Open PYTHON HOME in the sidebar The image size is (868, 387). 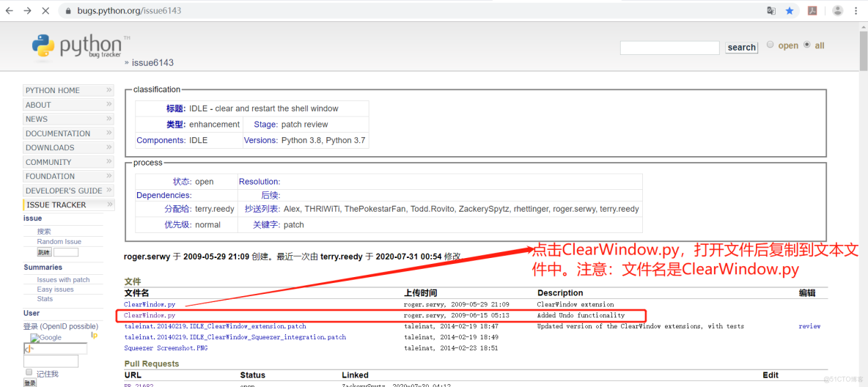click(x=69, y=90)
